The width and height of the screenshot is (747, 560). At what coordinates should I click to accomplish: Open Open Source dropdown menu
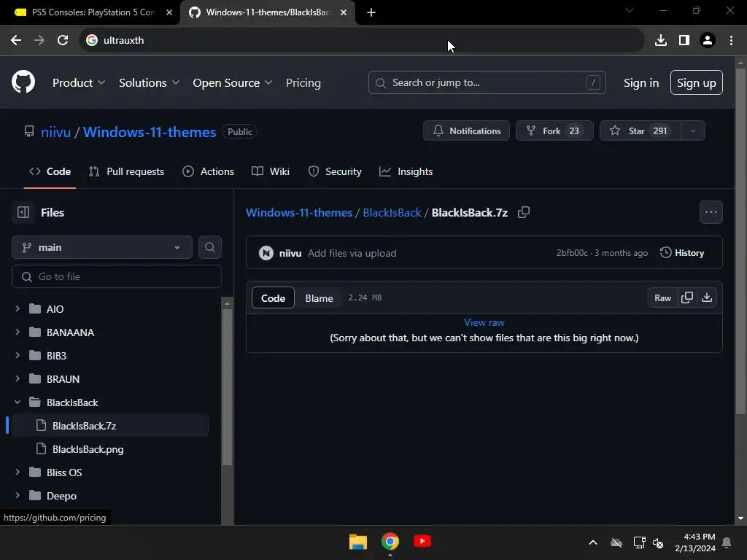233,83
